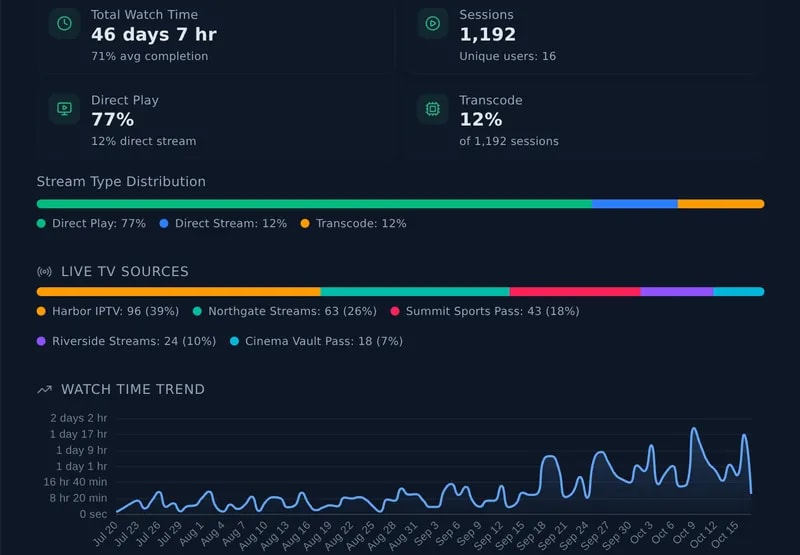The width and height of the screenshot is (800, 555).
Task: Click the orange Harbor IPTV legend dot
Action: (41, 311)
